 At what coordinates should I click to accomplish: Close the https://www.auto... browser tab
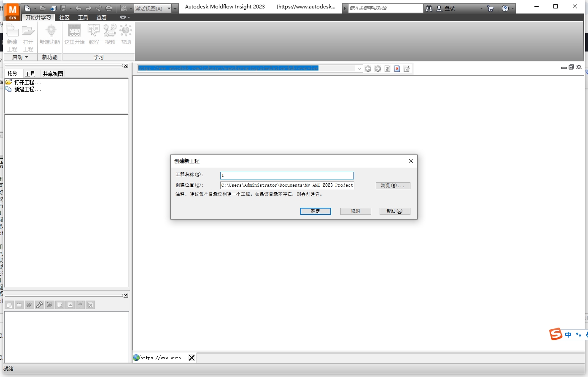click(x=192, y=358)
